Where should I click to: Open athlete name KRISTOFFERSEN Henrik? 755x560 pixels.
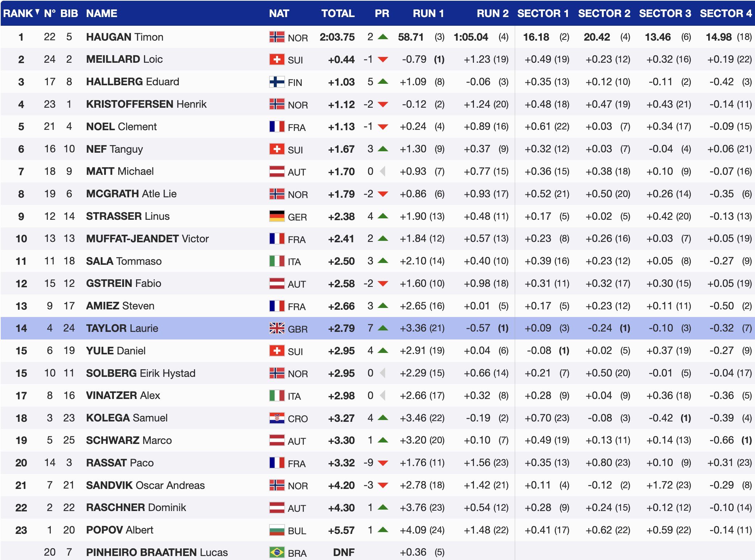pos(146,104)
